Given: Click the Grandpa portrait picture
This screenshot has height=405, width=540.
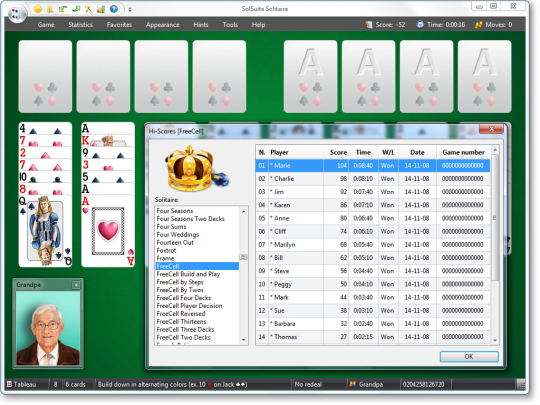Looking at the screenshot, I should [48, 328].
